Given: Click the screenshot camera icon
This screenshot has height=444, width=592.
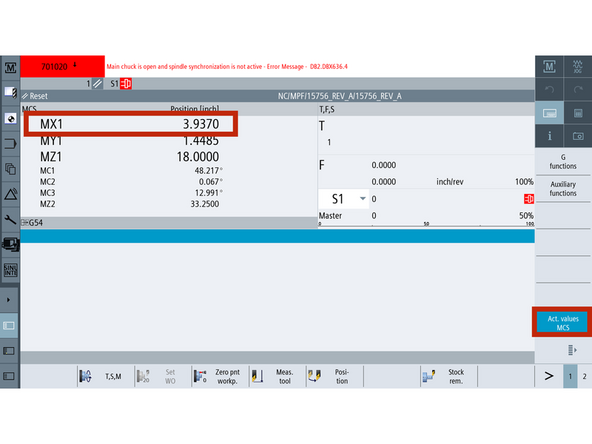Looking at the screenshot, I should click(x=578, y=136).
